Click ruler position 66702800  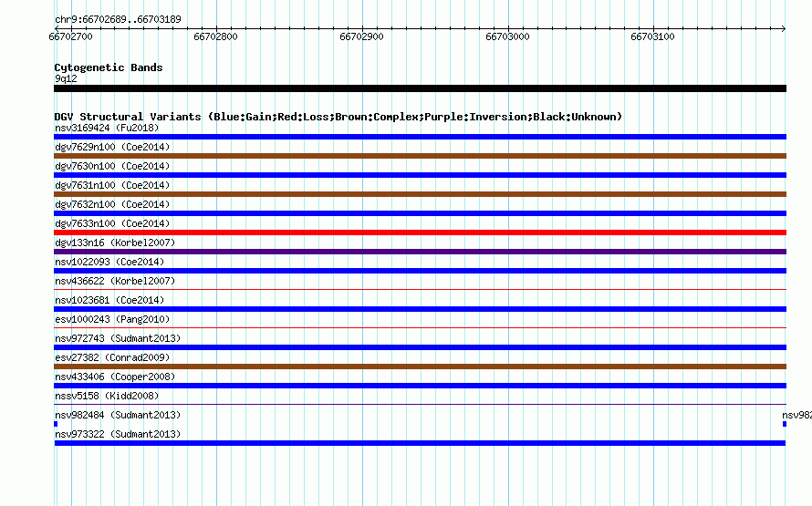(x=215, y=36)
